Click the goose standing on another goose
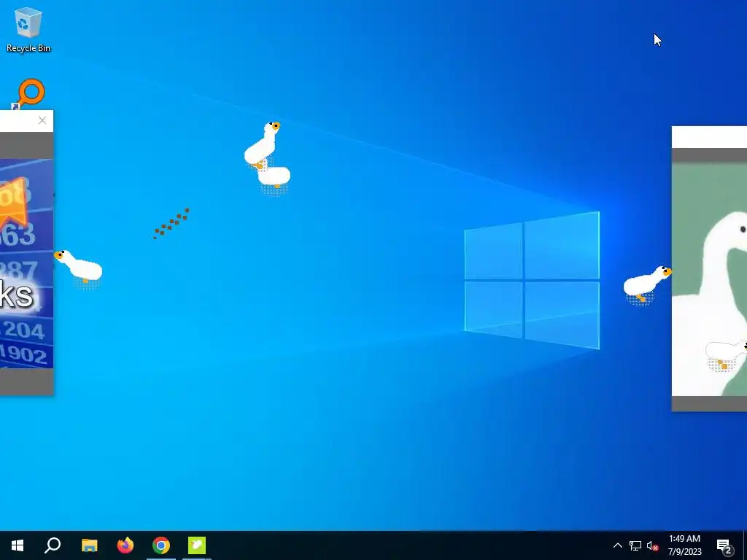747x560 pixels. pos(262,144)
